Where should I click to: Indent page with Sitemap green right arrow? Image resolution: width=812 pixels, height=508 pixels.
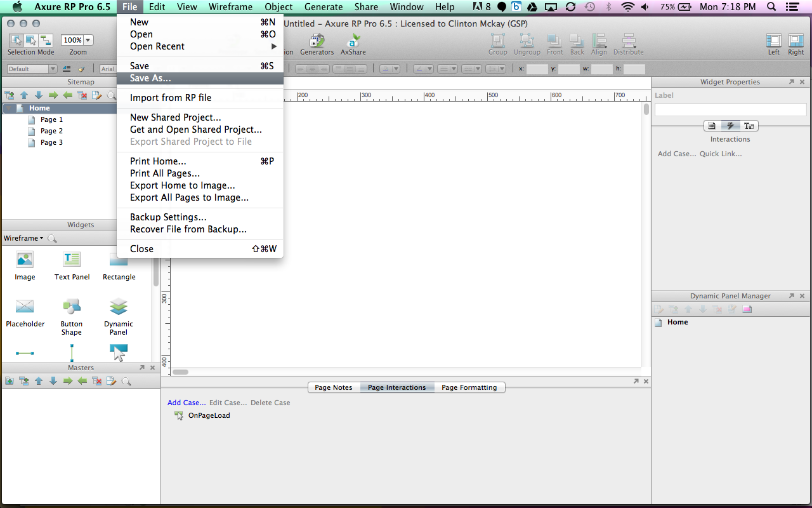pos(53,95)
